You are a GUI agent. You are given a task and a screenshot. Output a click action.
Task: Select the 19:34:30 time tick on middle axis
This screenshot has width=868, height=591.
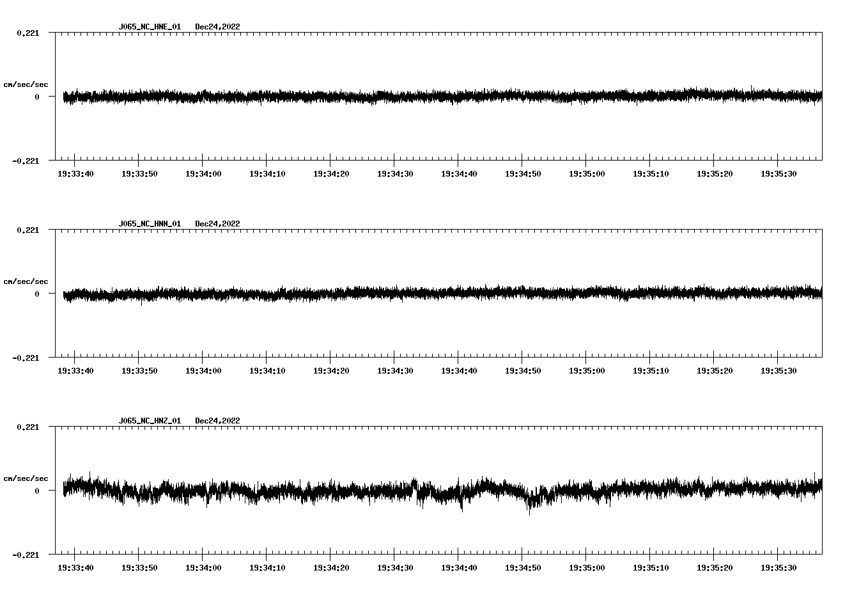(x=394, y=370)
